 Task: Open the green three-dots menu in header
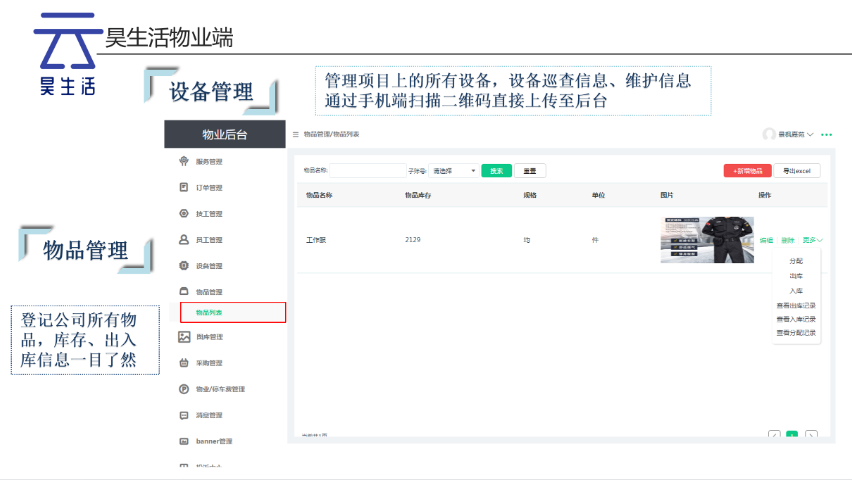point(826,134)
